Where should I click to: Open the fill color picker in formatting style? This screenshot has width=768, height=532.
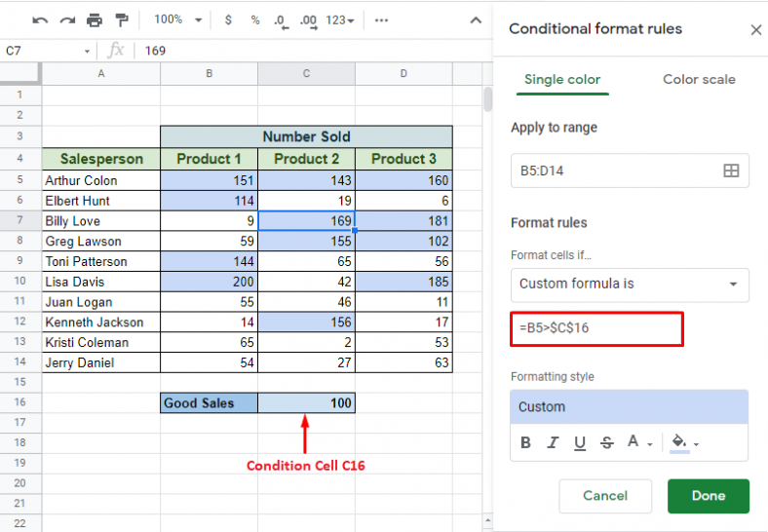coord(683,442)
